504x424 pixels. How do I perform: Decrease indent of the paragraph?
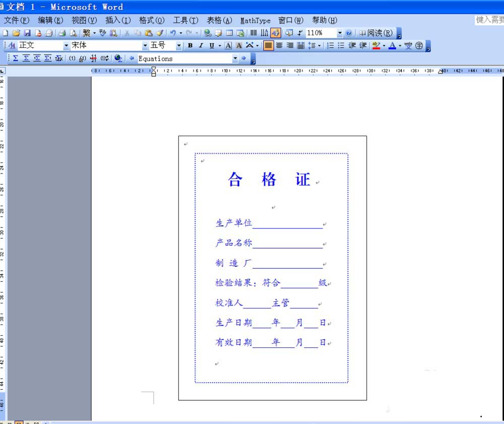coord(352,46)
